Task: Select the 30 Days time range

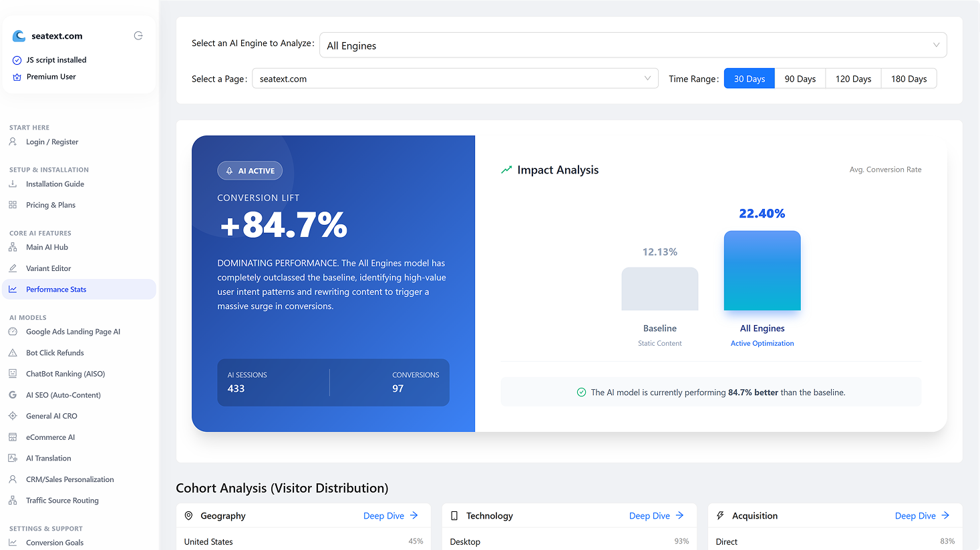Action: 750,79
